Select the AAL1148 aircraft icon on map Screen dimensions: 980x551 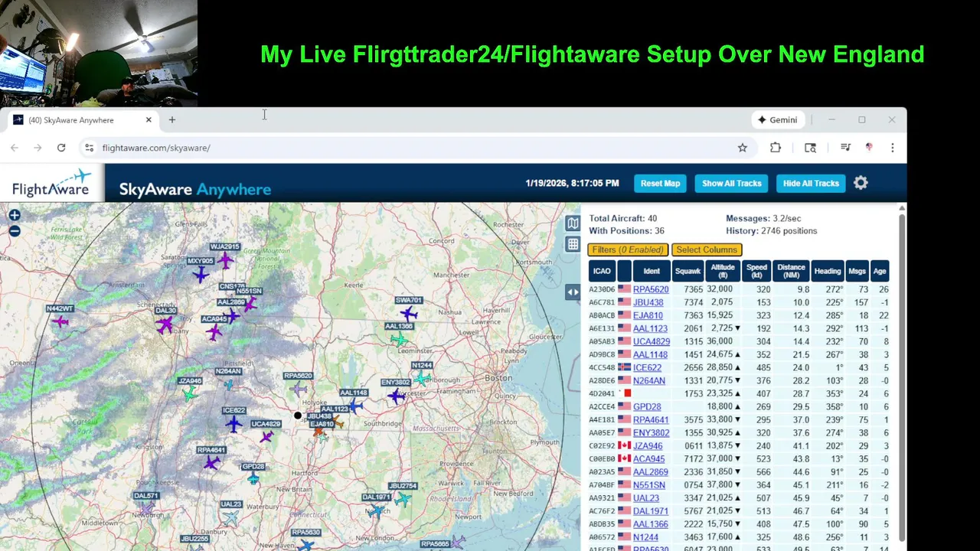tap(354, 406)
